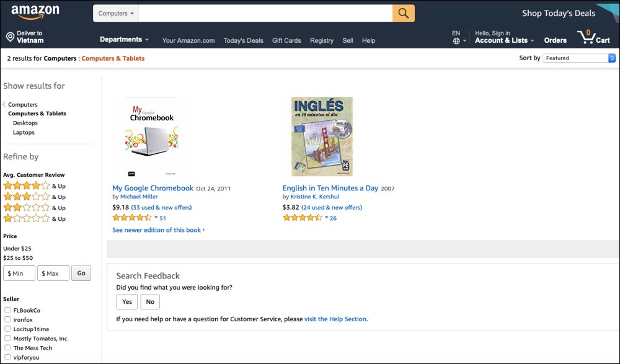Click the deliver-to location pin icon

click(x=10, y=37)
